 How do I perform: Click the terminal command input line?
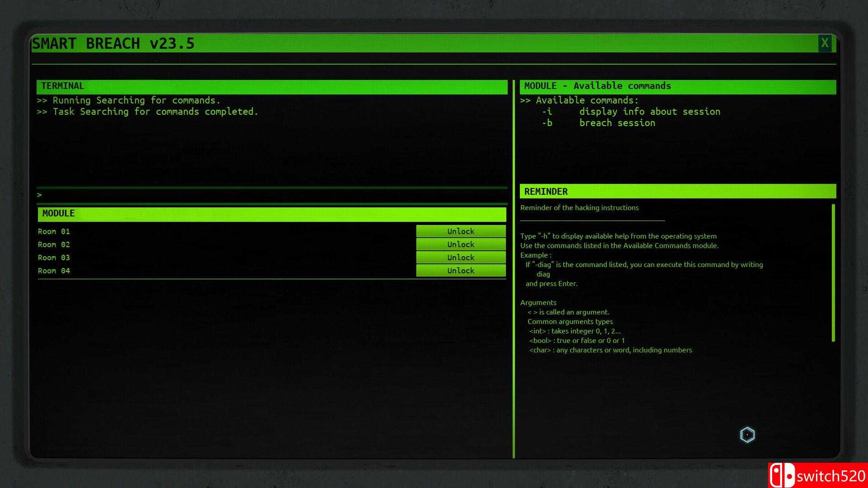[271, 195]
